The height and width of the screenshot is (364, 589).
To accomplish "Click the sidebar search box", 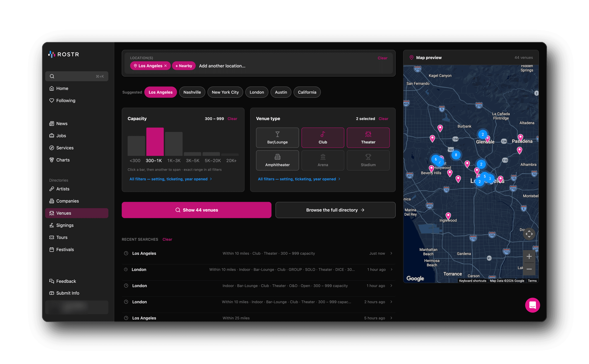I will pyautogui.click(x=77, y=76).
